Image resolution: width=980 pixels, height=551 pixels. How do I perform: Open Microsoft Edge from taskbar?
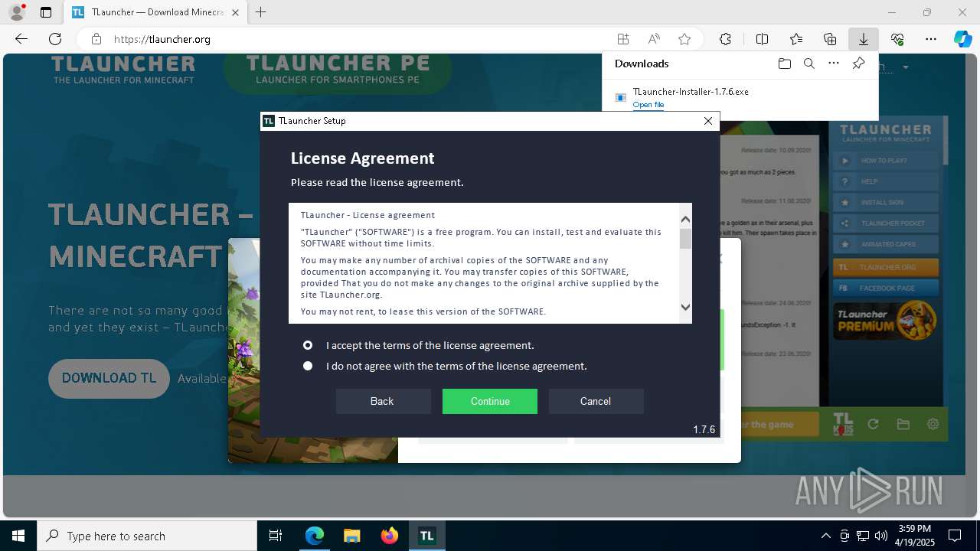(x=315, y=536)
